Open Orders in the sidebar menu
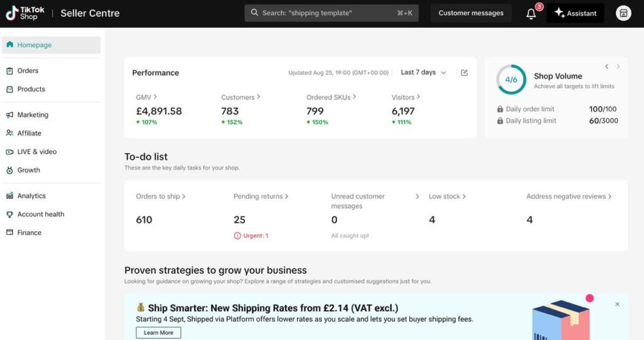Viewport: 644px width, 340px height. point(28,71)
